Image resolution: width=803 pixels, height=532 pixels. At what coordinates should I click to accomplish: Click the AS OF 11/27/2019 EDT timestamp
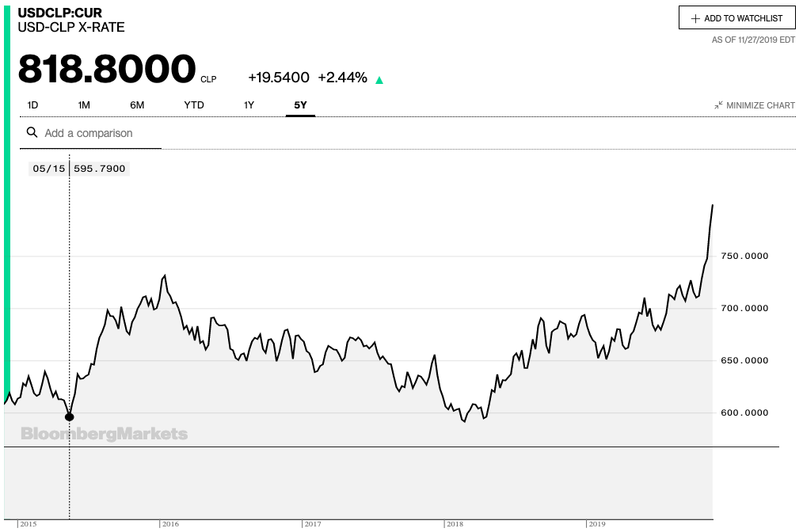pos(753,40)
